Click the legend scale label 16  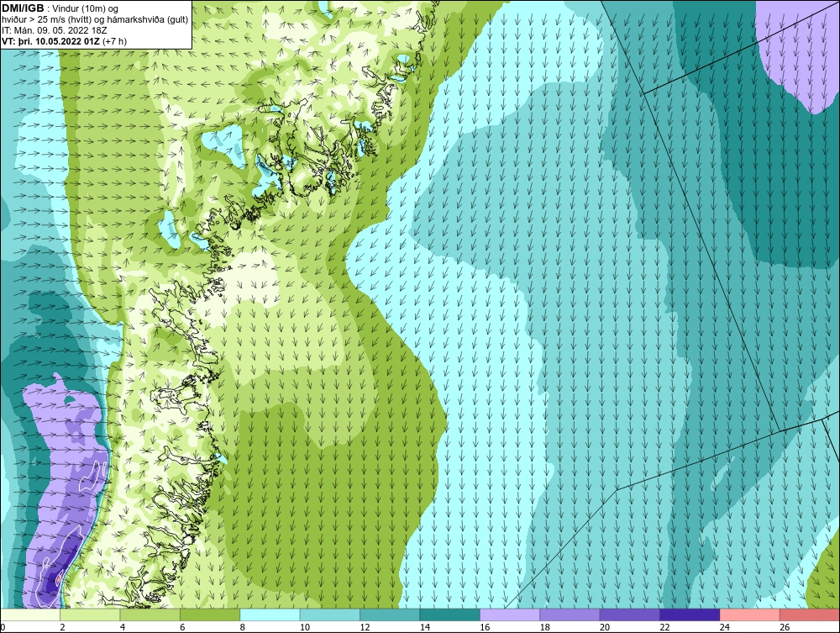pyautogui.click(x=485, y=627)
